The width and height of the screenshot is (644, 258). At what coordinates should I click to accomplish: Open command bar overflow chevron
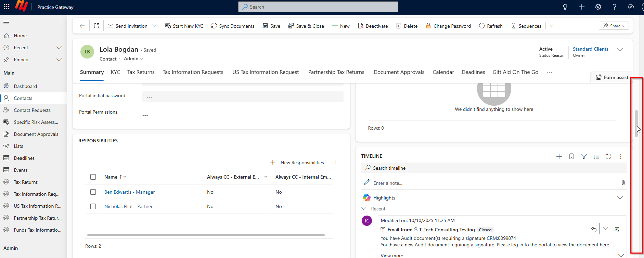(x=552, y=26)
